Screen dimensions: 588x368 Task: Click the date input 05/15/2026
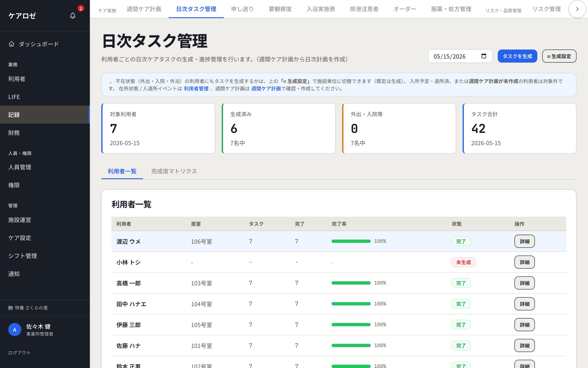pos(460,56)
